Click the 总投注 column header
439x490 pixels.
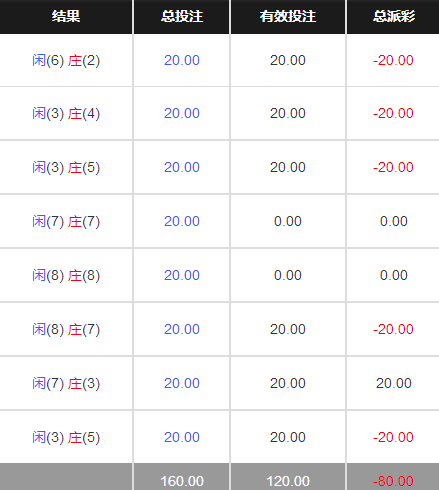pos(182,16)
